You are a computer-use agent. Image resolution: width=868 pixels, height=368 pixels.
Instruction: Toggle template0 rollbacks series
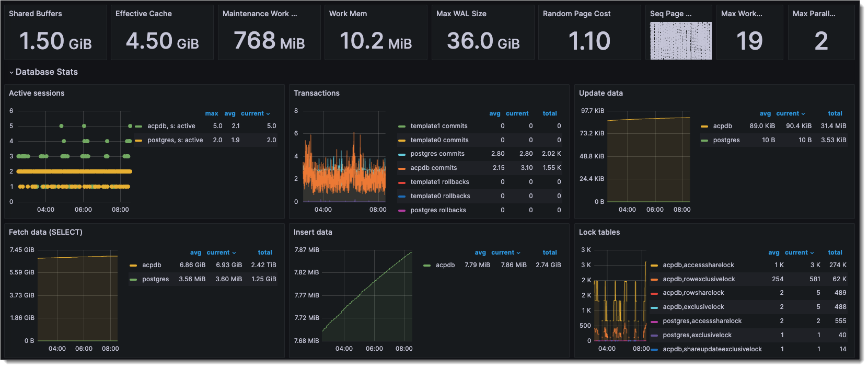440,196
